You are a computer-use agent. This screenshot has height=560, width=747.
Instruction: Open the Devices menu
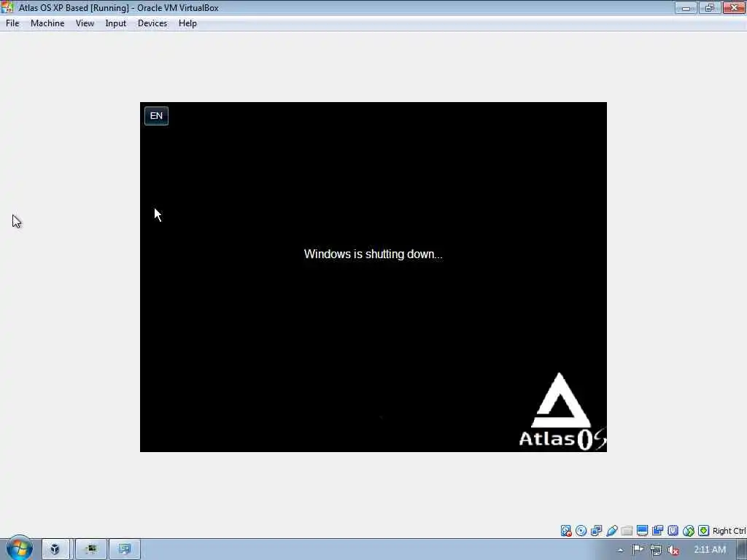[x=152, y=23]
